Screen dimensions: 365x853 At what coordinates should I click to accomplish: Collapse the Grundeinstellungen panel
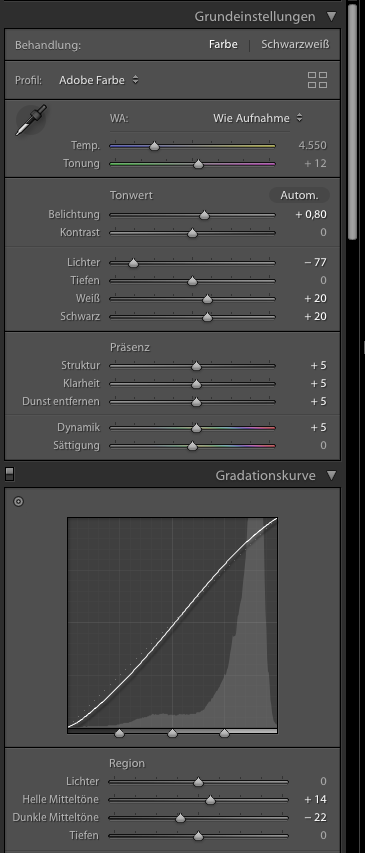pos(332,16)
